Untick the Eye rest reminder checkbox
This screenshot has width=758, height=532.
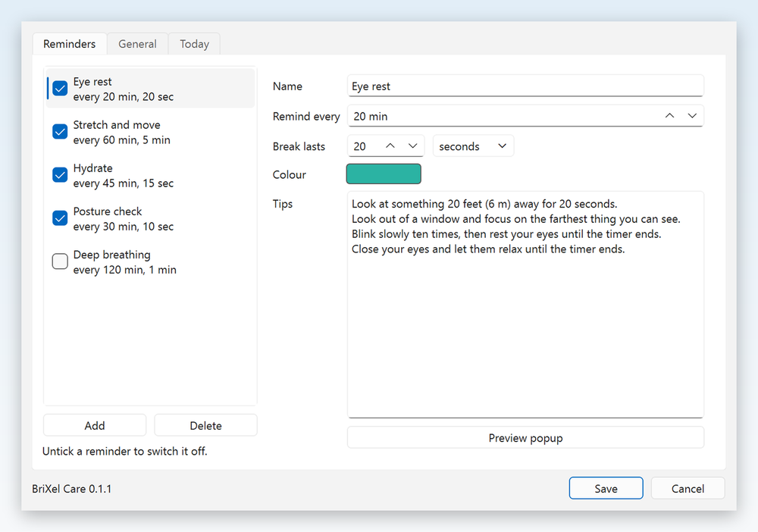pyautogui.click(x=60, y=89)
